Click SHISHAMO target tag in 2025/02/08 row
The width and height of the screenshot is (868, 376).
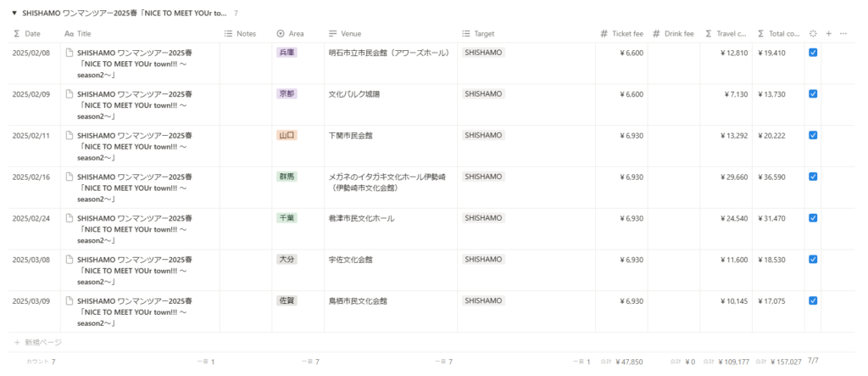pyautogui.click(x=483, y=53)
